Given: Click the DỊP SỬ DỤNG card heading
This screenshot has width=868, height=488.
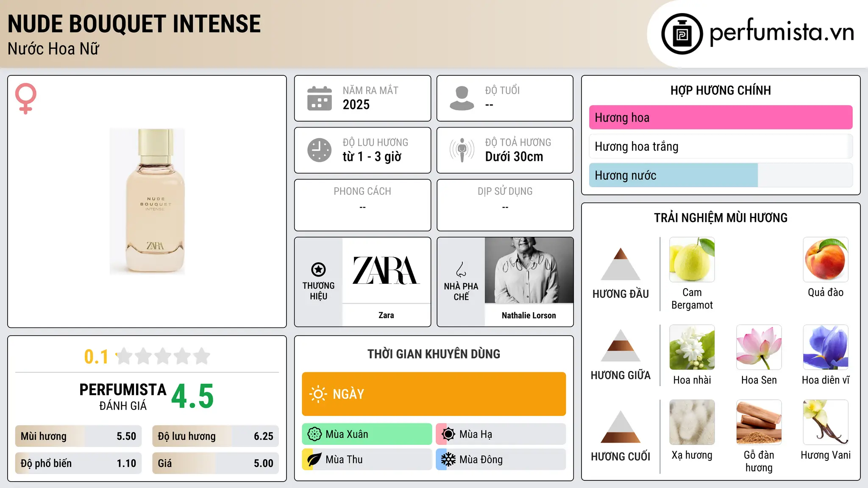Looking at the screenshot, I should 505,191.
